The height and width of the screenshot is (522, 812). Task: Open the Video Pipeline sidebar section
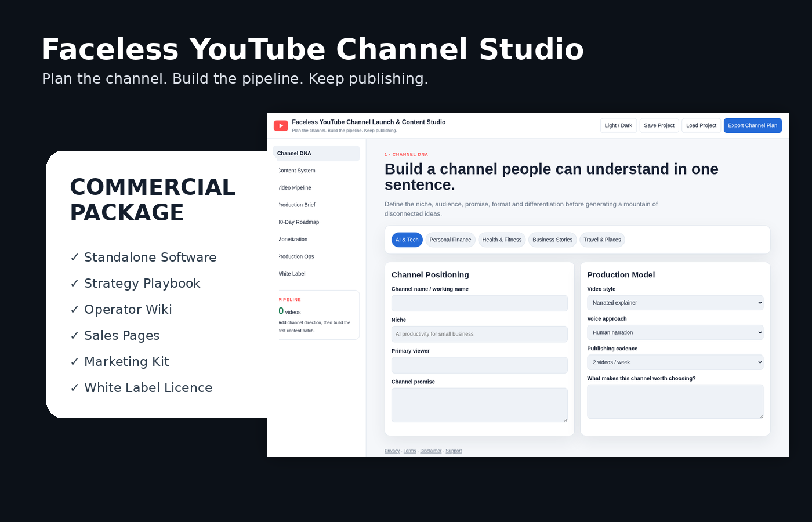(316, 188)
